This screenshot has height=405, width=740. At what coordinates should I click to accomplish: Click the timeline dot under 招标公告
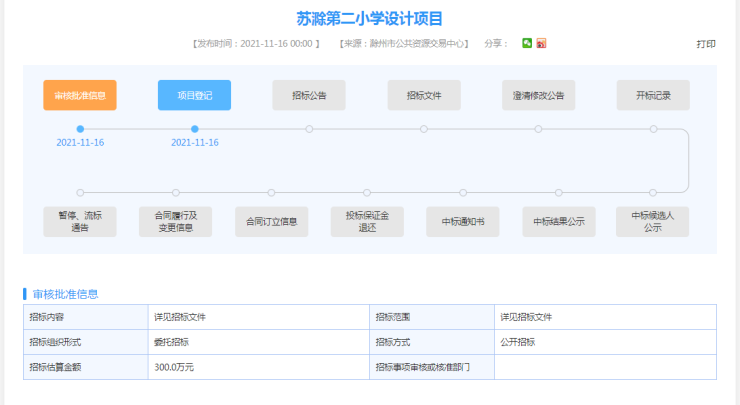click(309, 129)
